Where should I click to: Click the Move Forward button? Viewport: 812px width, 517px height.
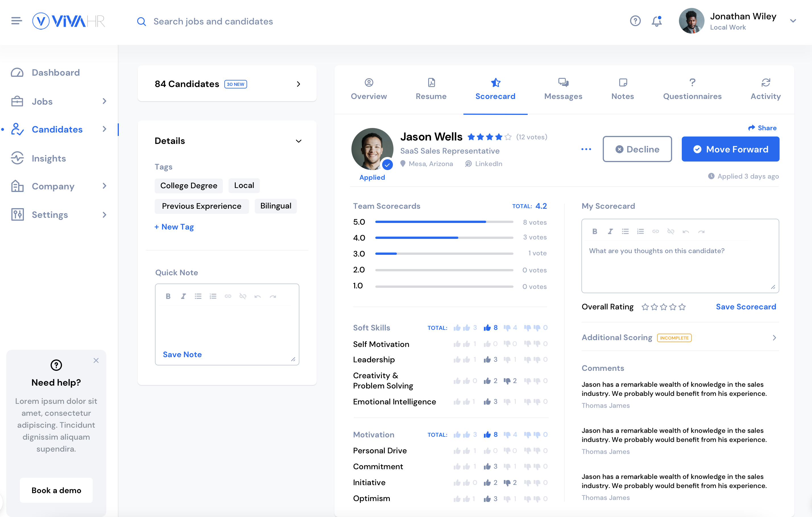[x=730, y=149]
